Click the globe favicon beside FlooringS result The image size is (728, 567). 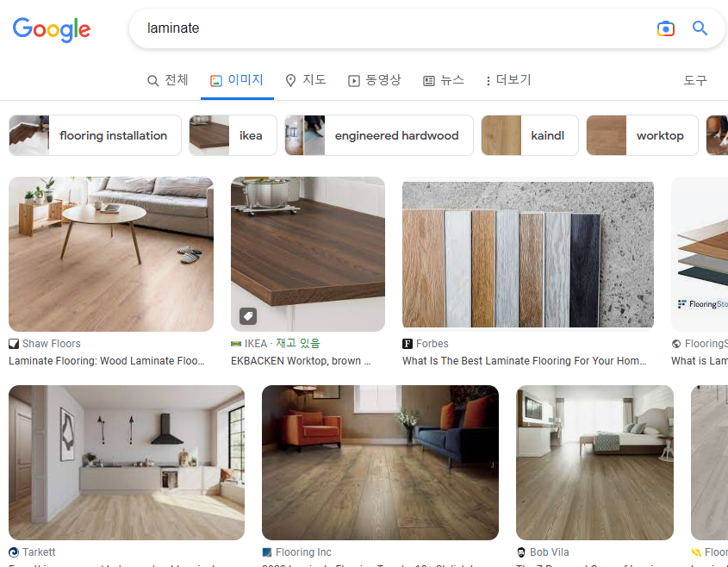676,344
